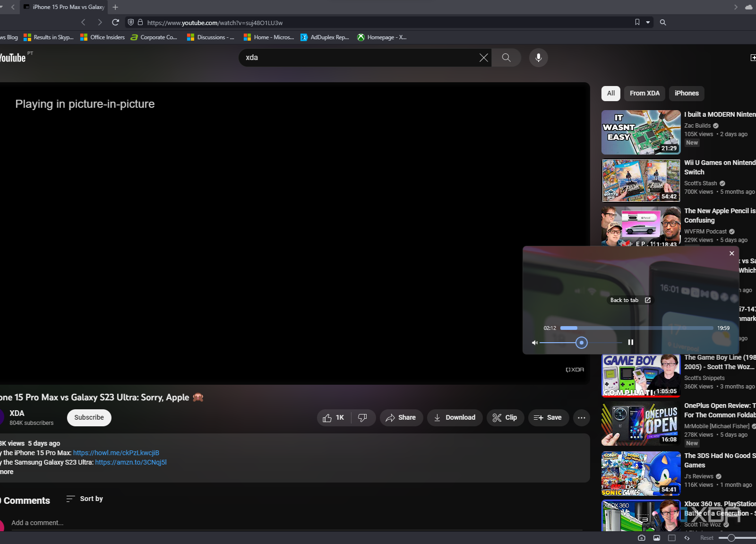View site security lock info

pyautogui.click(x=140, y=22)
